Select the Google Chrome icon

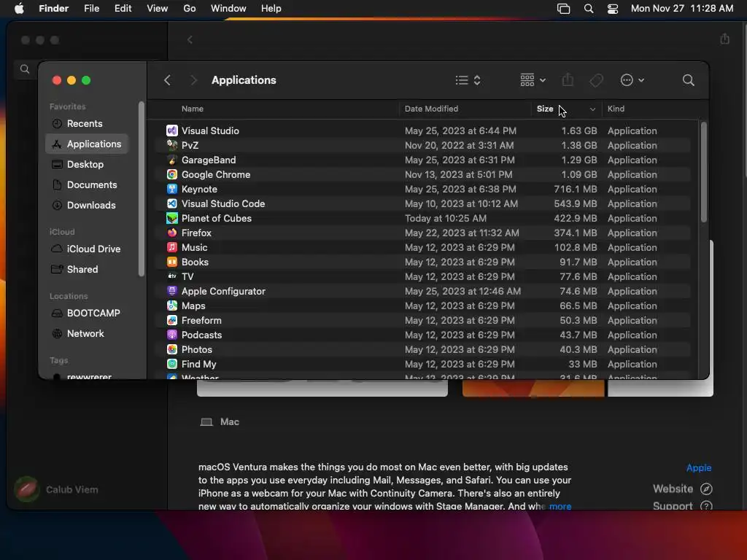point(172,174)
